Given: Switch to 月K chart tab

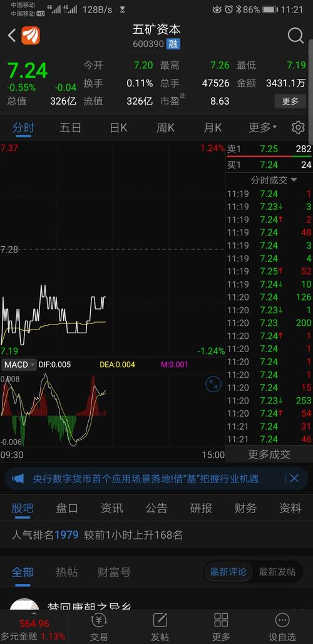Looking at the screenshot, I should [212, 128].
